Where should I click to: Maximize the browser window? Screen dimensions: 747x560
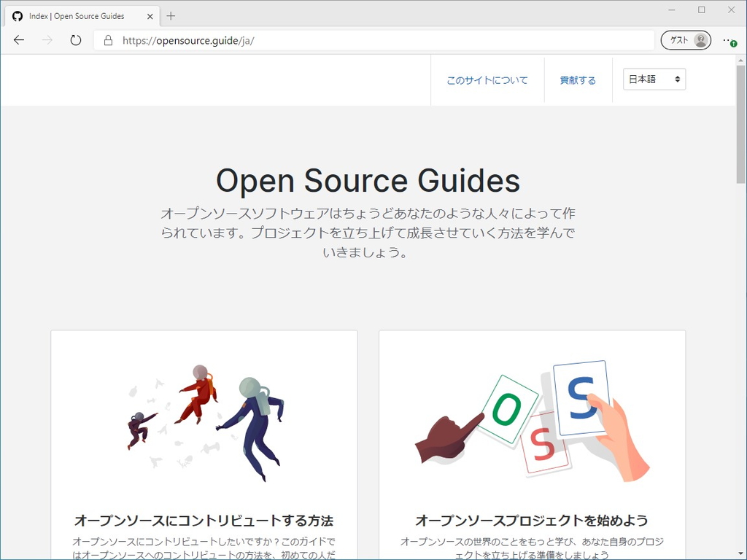(x=701, y=10)
